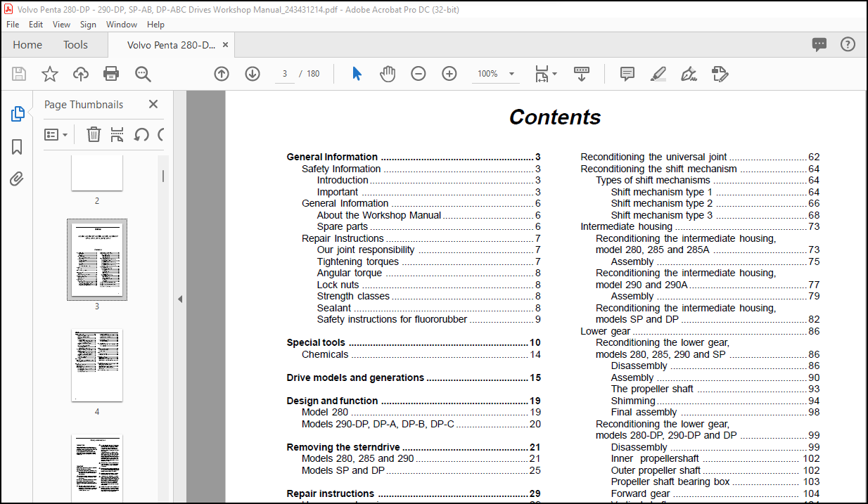Click Special tools contents entry

414,342
